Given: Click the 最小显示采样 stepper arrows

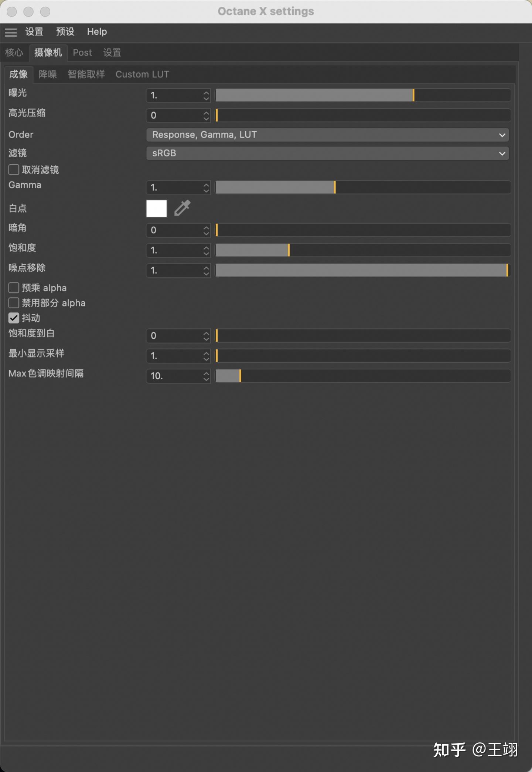Looking at the screenshot, I should (206, 356).
